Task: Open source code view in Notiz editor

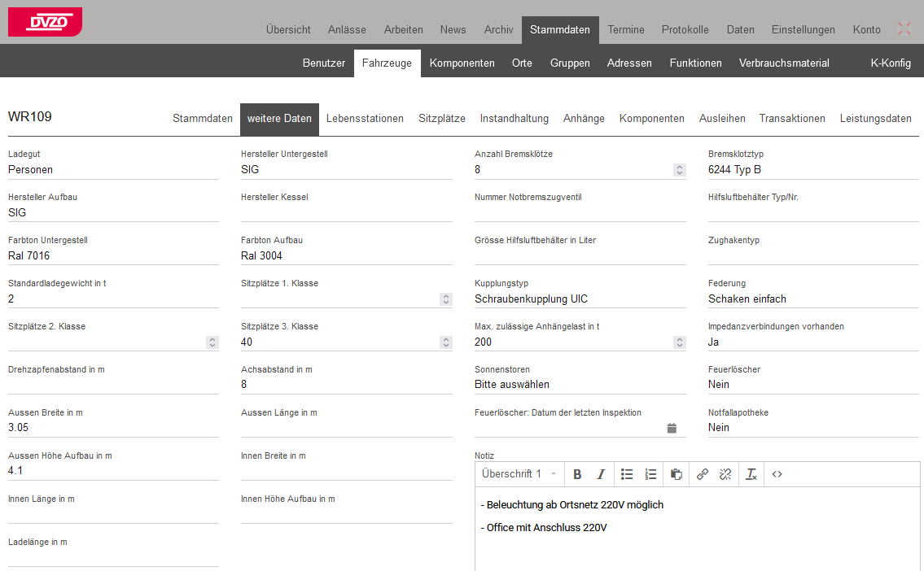Action: point(777,474)
